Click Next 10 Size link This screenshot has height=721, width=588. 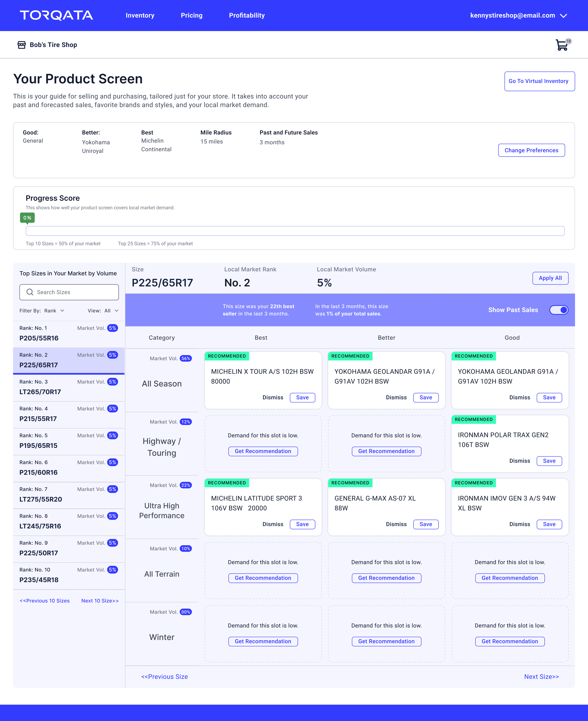(x=100, y=601)
